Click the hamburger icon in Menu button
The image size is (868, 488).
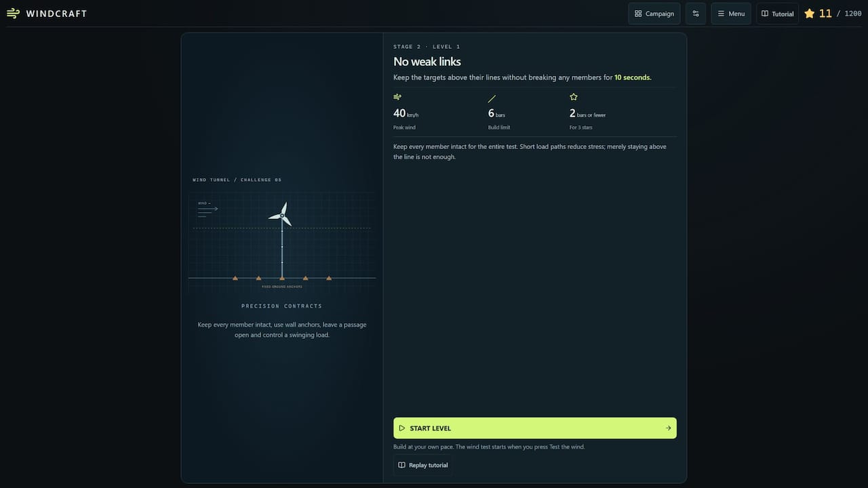tap(721, 14)
